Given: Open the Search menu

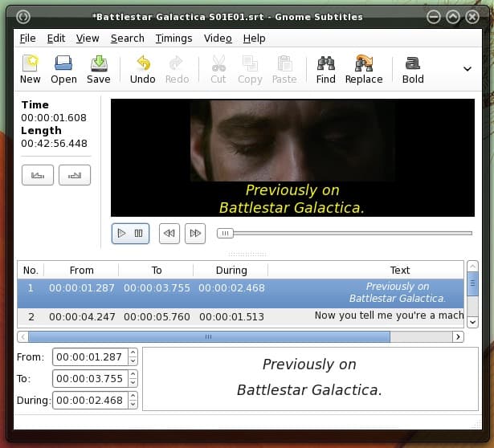Looking at the screenshot, I should pyautogui.click(x=127, y=39).
